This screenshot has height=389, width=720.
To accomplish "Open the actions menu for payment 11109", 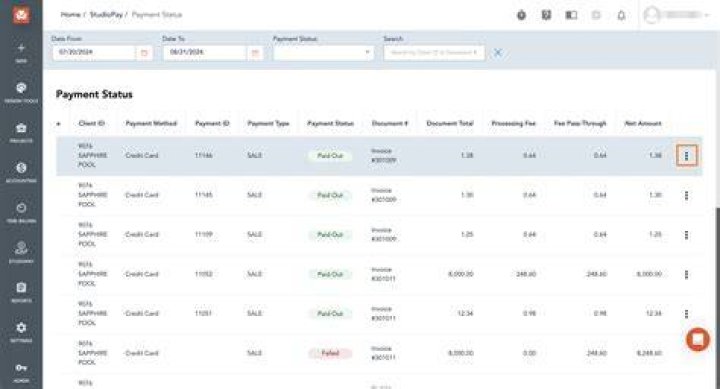I will tap(686, 235).
